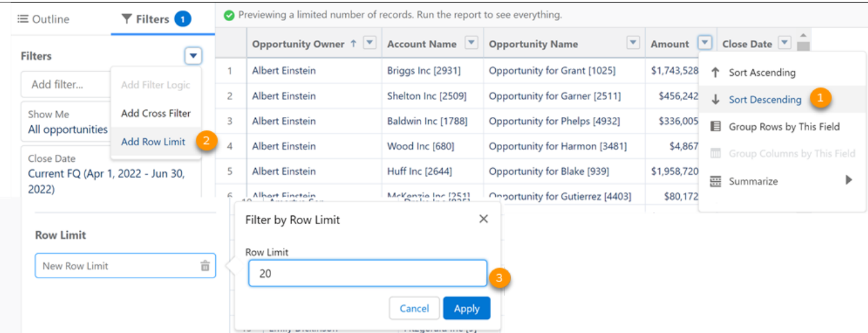868x333 pixels.
Task: Select the amount $1,743,528
Action: [675, 71]
